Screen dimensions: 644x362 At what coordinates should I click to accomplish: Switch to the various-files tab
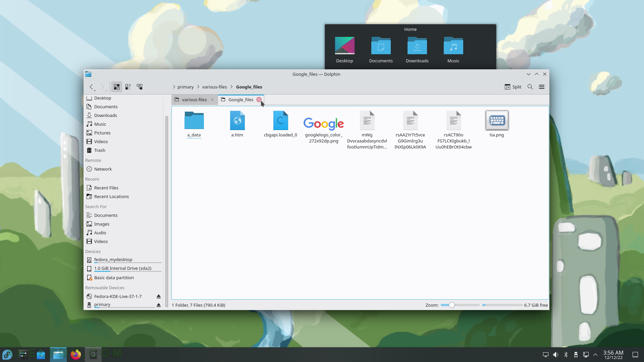(194, 100)
